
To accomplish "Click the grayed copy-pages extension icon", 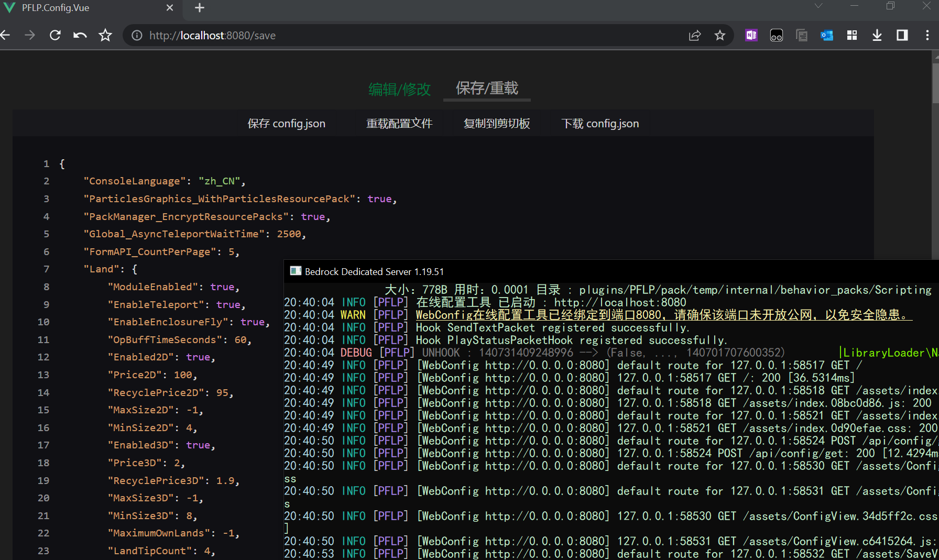I will pos(802,35).
